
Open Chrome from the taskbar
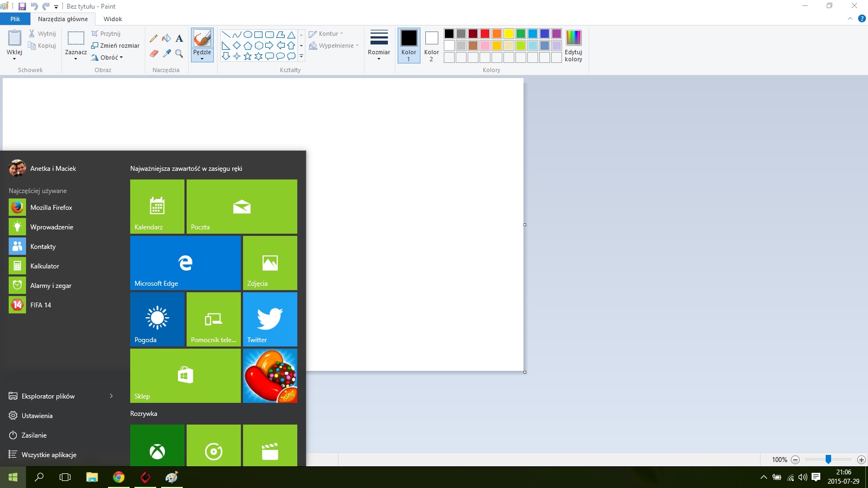click(x=119, y=477)
